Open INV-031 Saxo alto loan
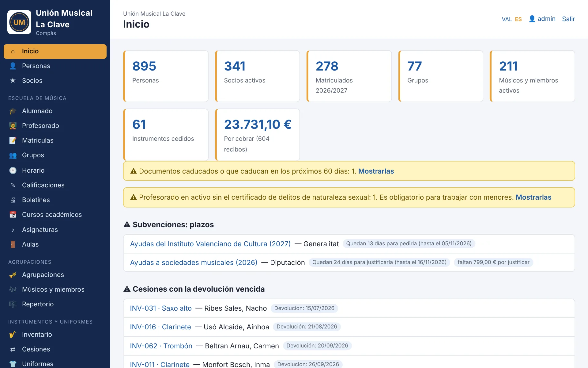The height and width of the screenshot is (368, 588). pos(161,308)
